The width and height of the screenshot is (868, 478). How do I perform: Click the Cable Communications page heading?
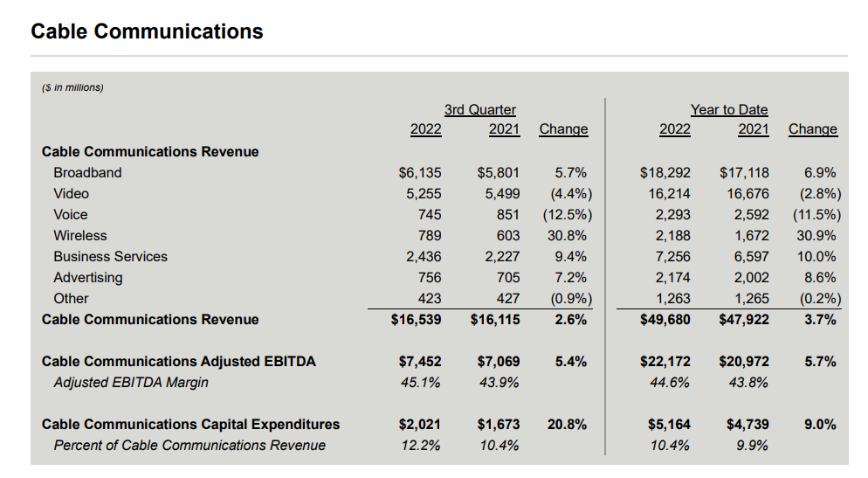[x=147, y=31]
